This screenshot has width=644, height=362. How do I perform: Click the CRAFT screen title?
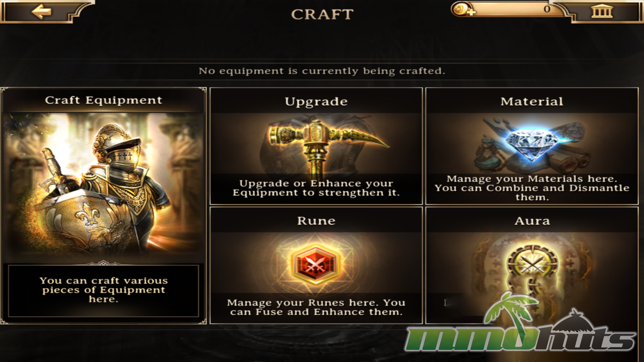[322, 14]
